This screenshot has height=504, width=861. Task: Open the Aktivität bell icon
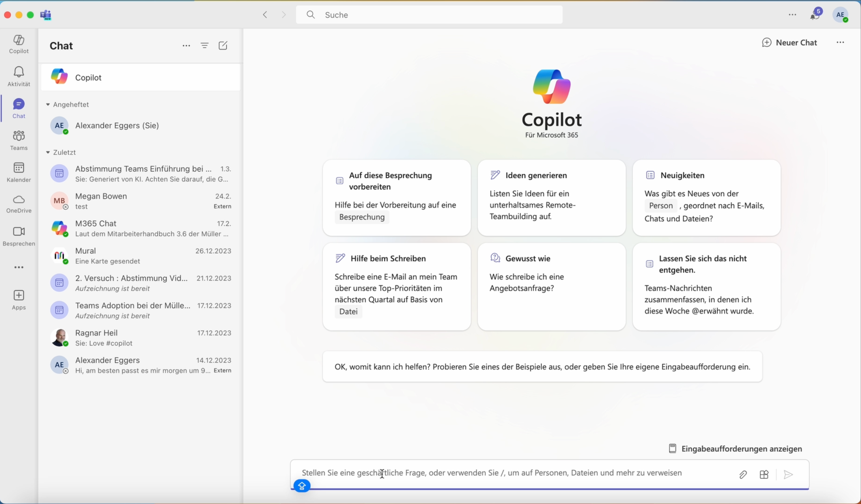click(x=19, y=76)
